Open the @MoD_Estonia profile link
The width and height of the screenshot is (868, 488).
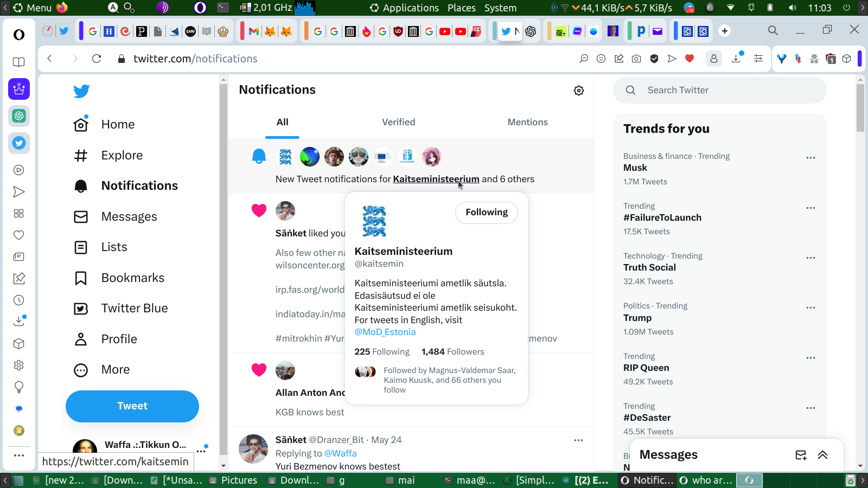click(x=385, y=332)
